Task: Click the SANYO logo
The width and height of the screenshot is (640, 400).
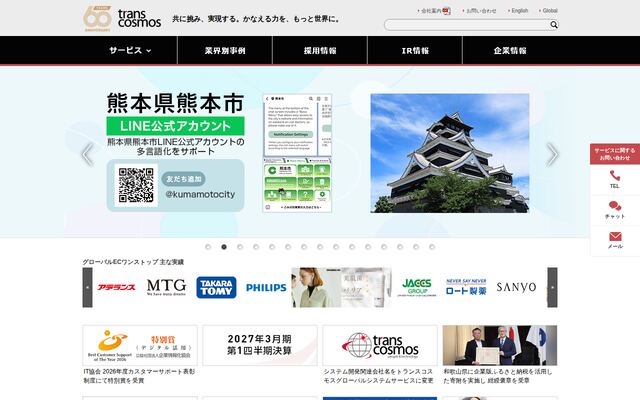Action: pyautogui.click(x=516, y=287)
